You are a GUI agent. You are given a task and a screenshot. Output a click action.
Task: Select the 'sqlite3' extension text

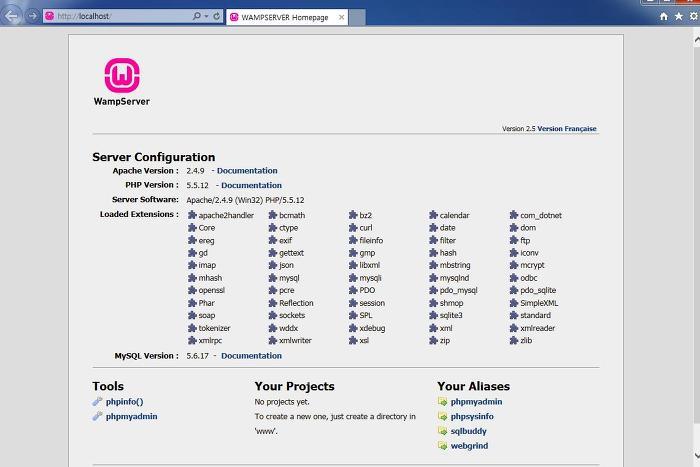pyautogui.click(x=451, y=315)
